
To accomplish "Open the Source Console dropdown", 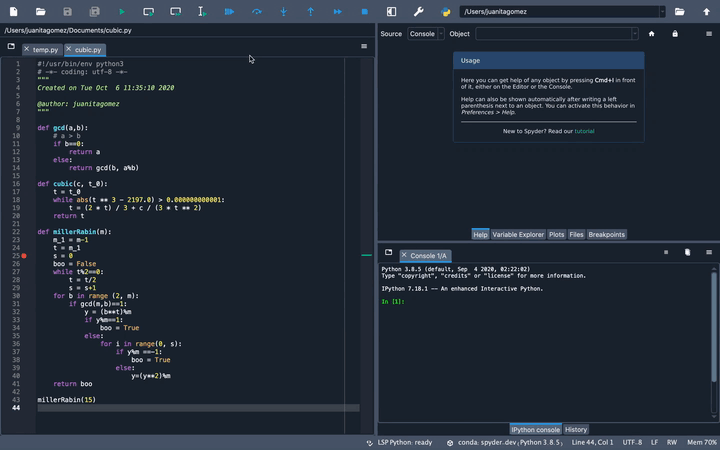I will tap(426, 34).
